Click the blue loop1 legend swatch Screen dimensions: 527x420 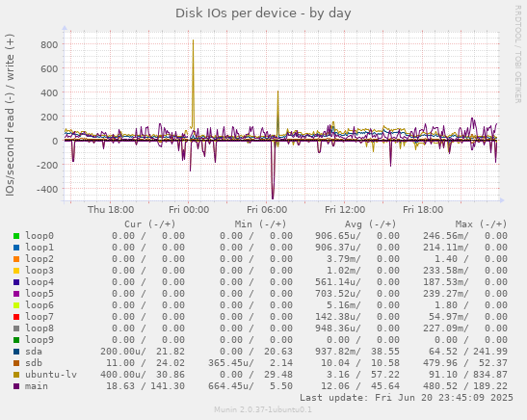coord(16,248)
